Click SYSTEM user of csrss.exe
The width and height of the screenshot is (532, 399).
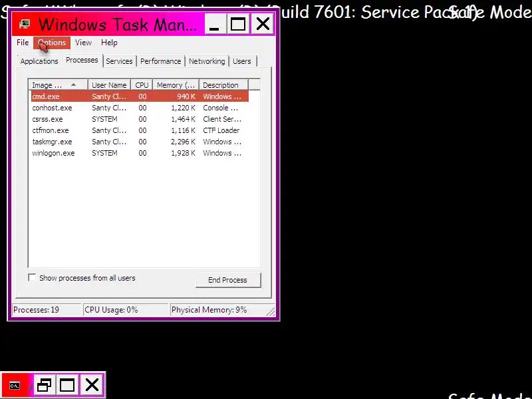pyautogui.click(x=104, y=119)
